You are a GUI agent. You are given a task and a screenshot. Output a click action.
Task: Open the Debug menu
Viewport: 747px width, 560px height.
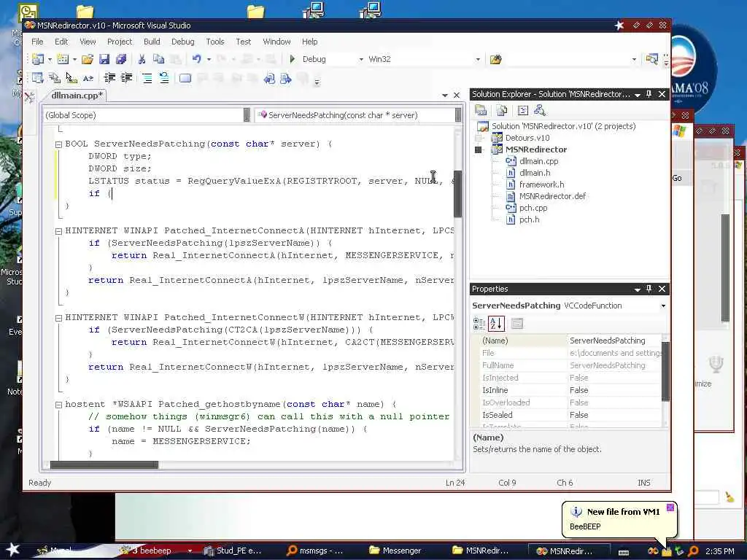[183, 42]
